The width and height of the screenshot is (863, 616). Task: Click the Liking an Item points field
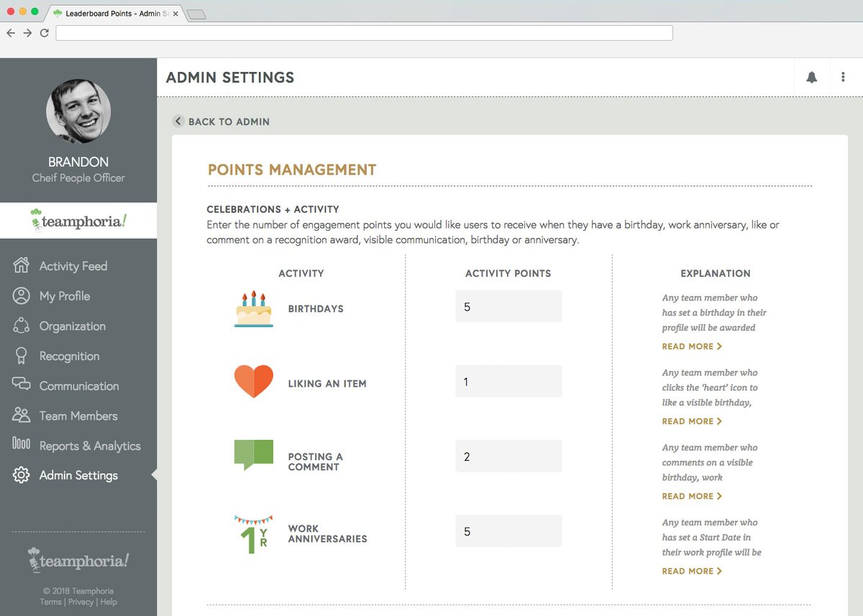tap(508, 381)
